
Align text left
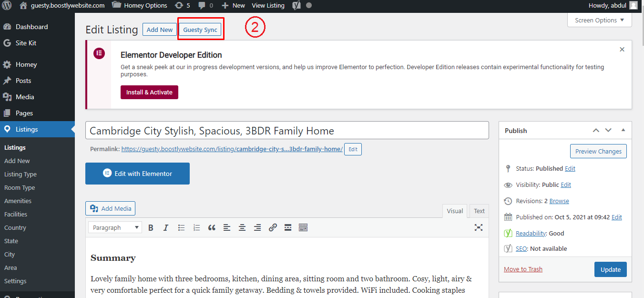tap(227, 227)
